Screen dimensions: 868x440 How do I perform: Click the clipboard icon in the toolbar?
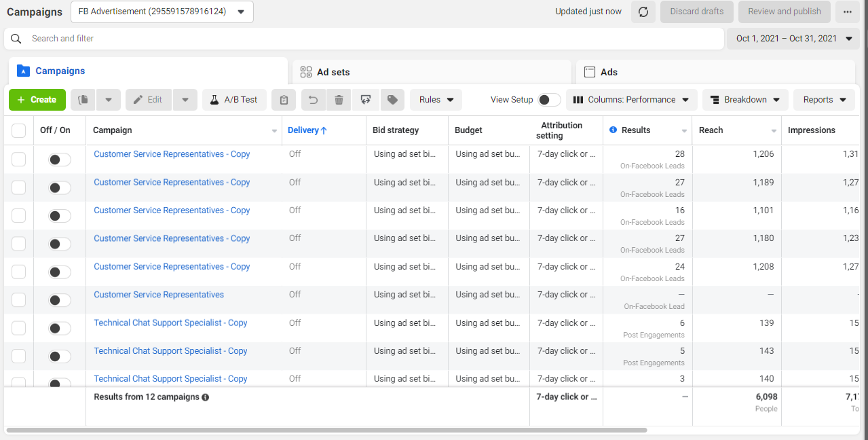[x=284, y=100]
